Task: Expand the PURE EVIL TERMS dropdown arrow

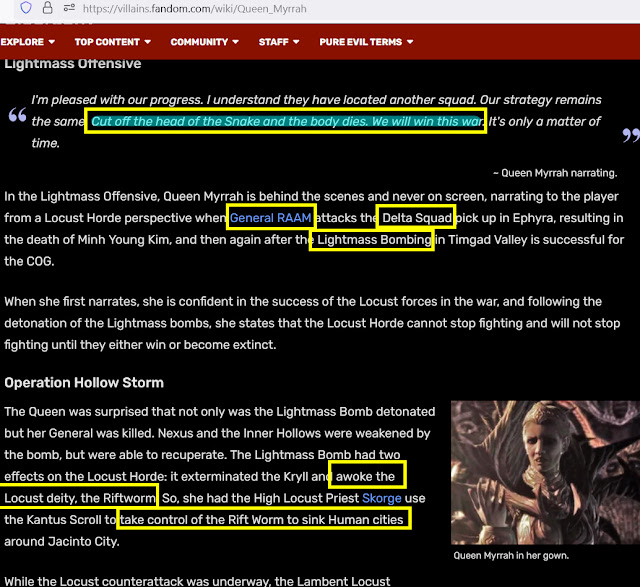Action: click(410, 42)
